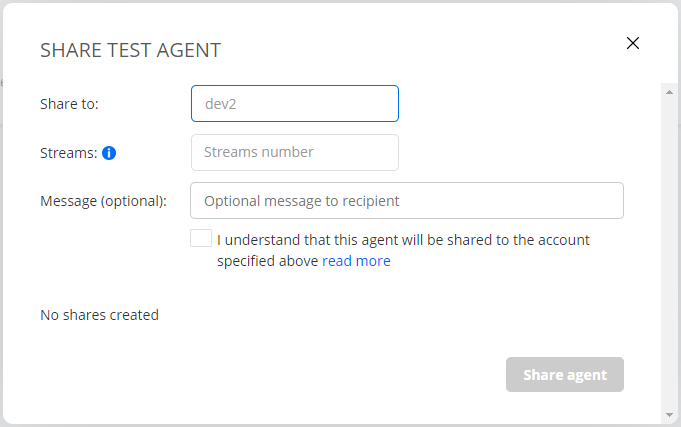Click the "specified above" text before read more
Viewport: 681px width, 427px height.
pyautogui.click(x=267, y=261)
